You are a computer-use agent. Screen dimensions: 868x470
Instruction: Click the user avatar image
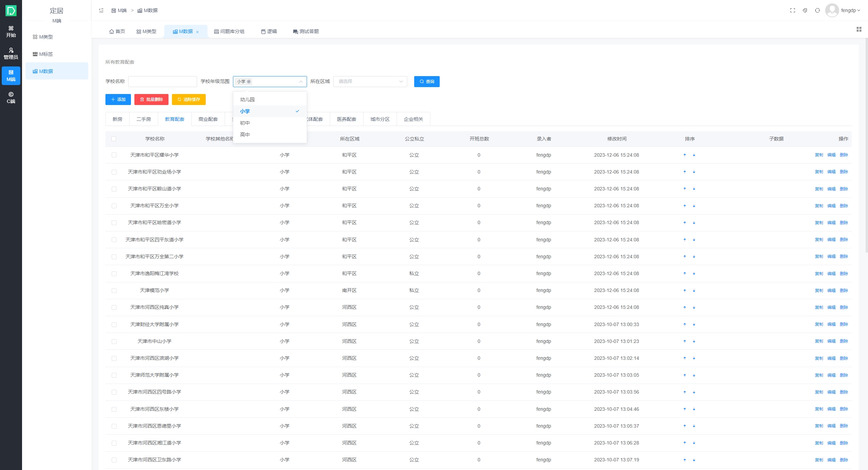(x=832, y=10)
